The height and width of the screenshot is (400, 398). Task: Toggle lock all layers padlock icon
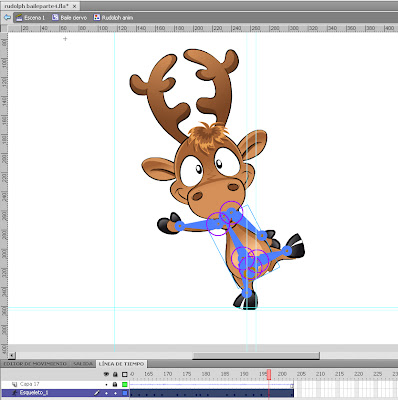pyautogui.click(x=115, y=374)
